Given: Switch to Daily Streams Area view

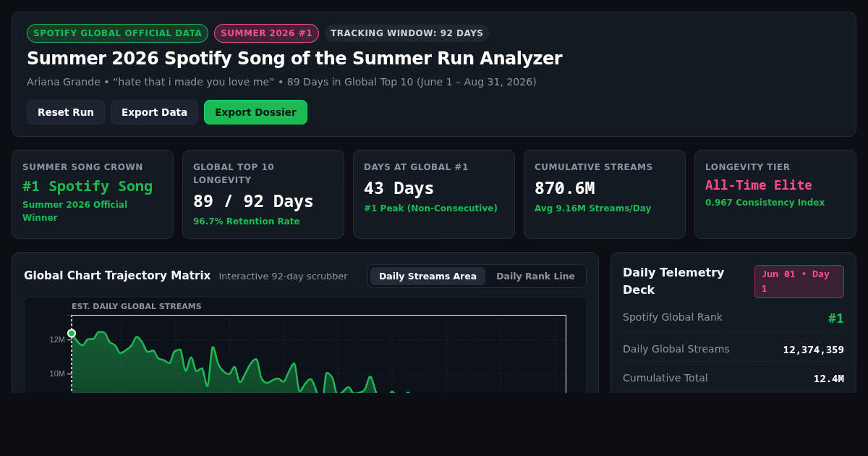Looking at the screenshot, I should (x=427, y=276).
